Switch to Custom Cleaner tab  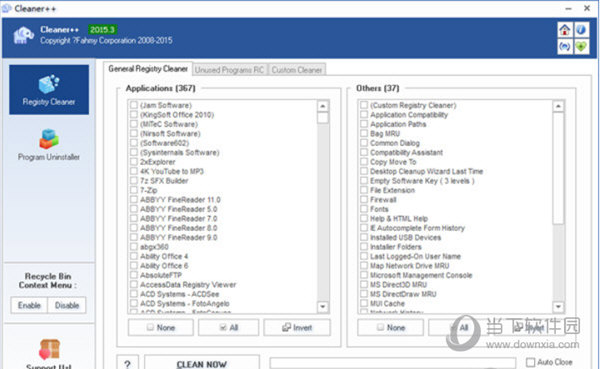[x=297, y=70]
